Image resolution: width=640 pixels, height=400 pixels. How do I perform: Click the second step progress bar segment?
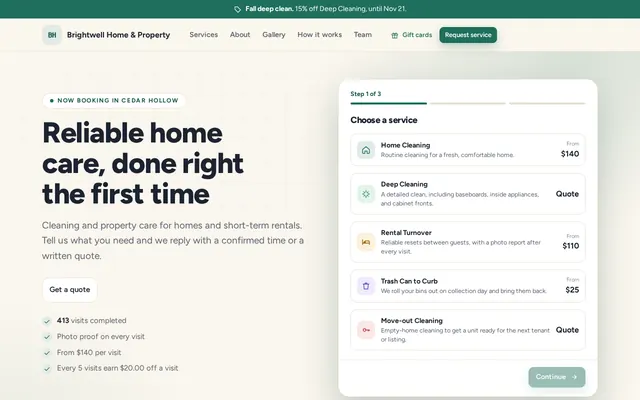[x=468, y=104]
